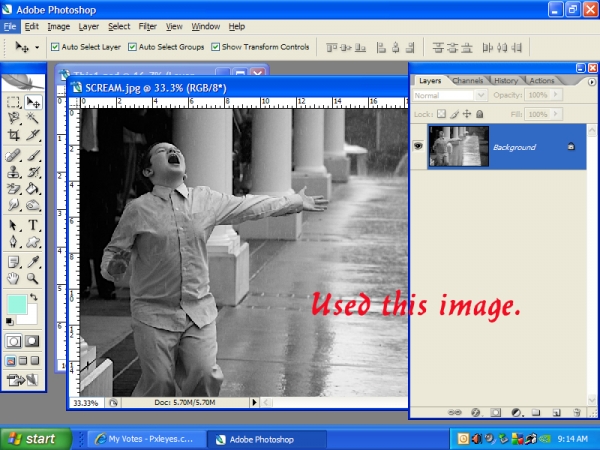The height and width of the screenshot is (450, 600).
Task: Open the tool preset picker arrow
Action: (x=37, y=47)
